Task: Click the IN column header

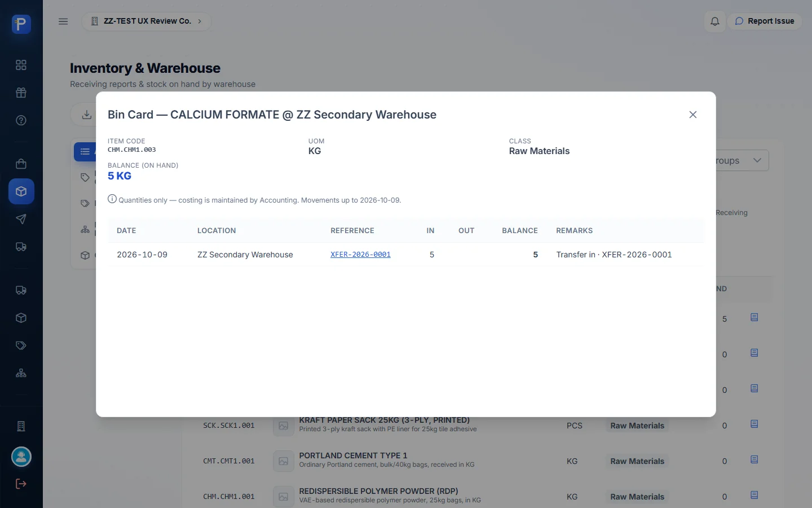Action: click(430, 230)
